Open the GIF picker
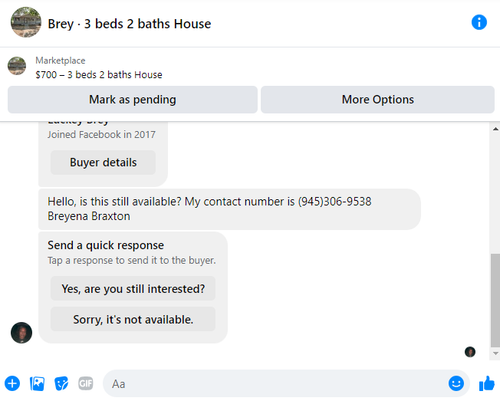Viewport: 500px width, 404px height. tap(86, 383)
